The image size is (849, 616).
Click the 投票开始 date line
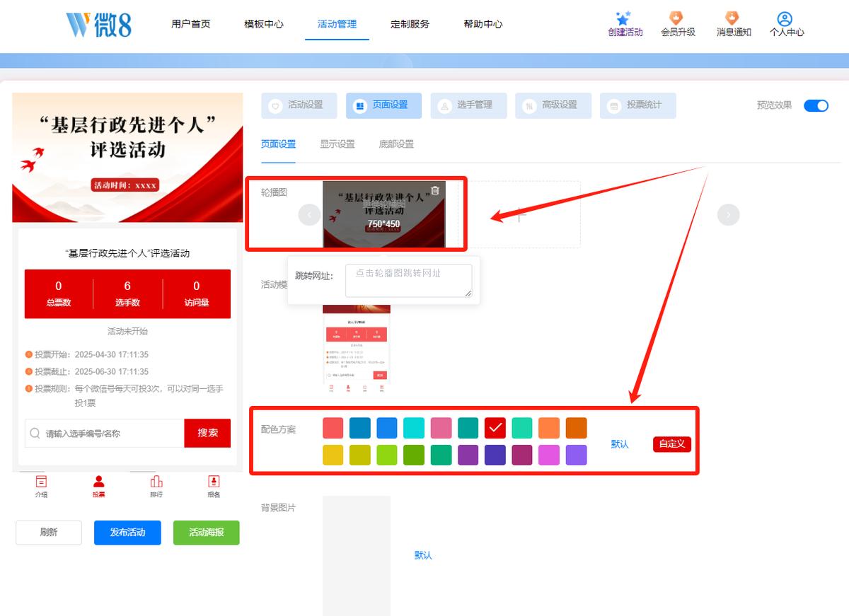pos(87,354)
